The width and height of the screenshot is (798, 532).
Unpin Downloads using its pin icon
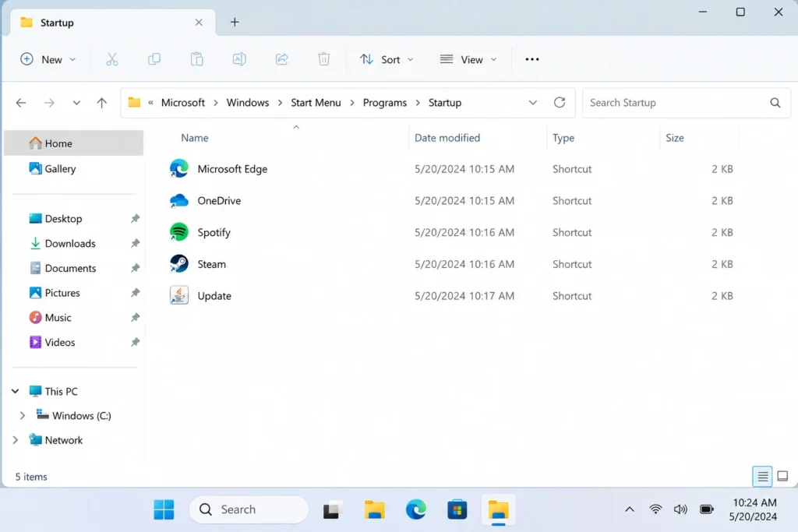pyautogui.click(x=135, y=243)
